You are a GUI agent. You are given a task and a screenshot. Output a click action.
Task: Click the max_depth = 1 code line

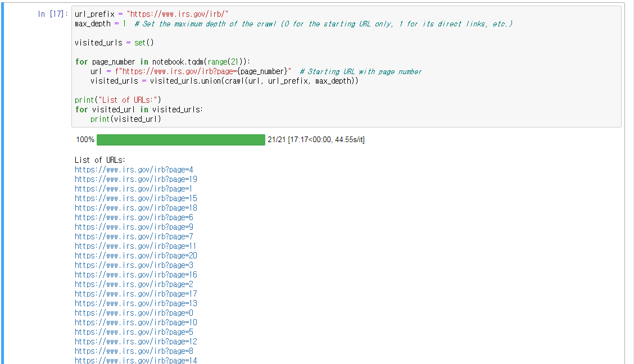point(293,24)
